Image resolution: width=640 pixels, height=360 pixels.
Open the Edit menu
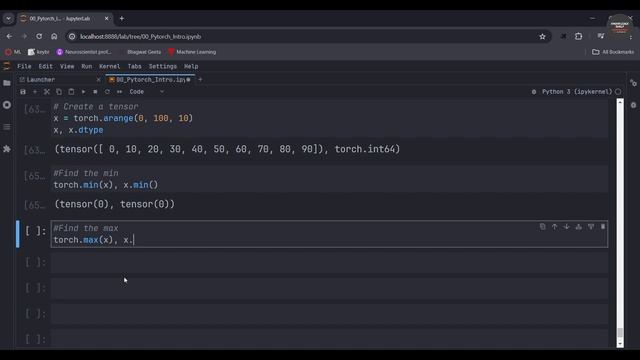[45, 67]
